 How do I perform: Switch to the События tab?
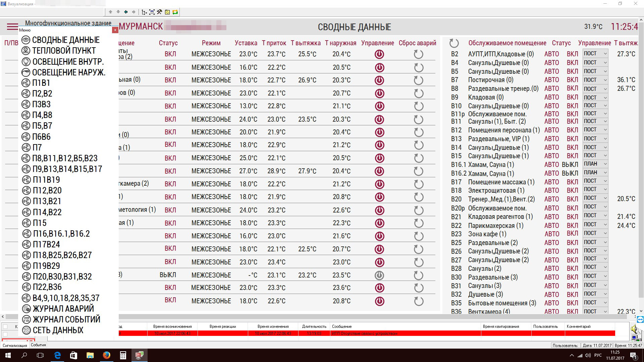pos(38,345)
